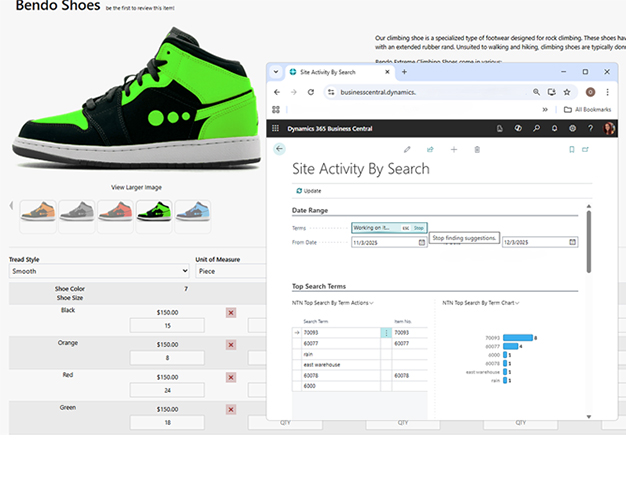The height and width of the screenshot is (480, 626).
Task: Open All Bookmarks folder
Action: coord(592,109)
